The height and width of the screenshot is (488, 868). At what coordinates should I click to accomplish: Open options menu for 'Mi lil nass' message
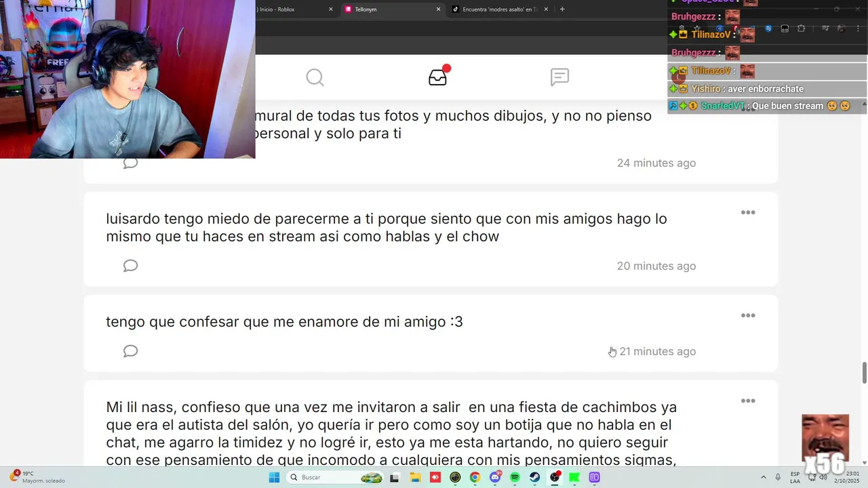[748, 401]
